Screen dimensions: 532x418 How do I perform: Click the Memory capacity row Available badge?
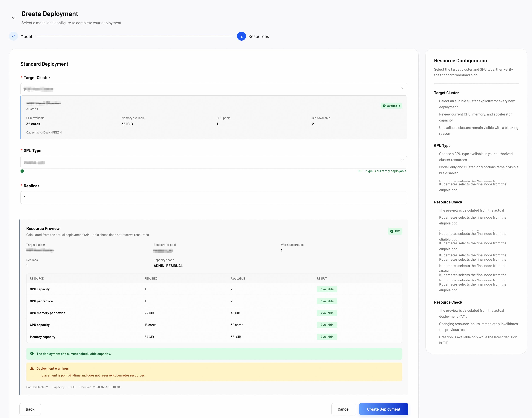327,337
